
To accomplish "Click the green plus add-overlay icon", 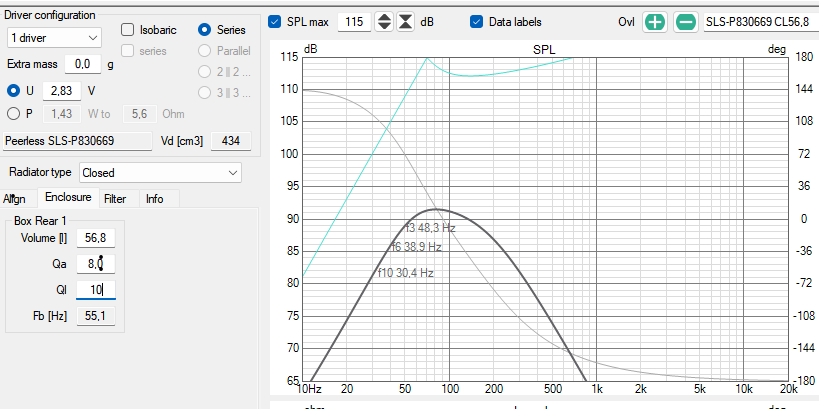I will point(655,22).
